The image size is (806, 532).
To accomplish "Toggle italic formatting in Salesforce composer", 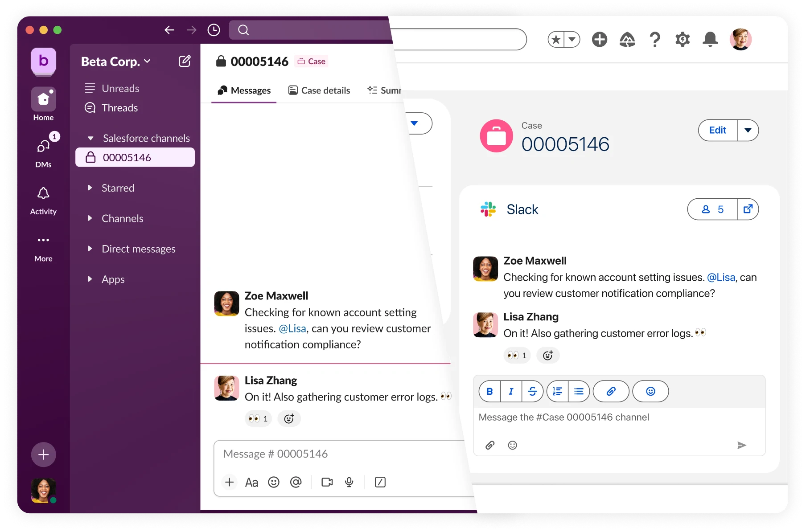I will (511, 391).
